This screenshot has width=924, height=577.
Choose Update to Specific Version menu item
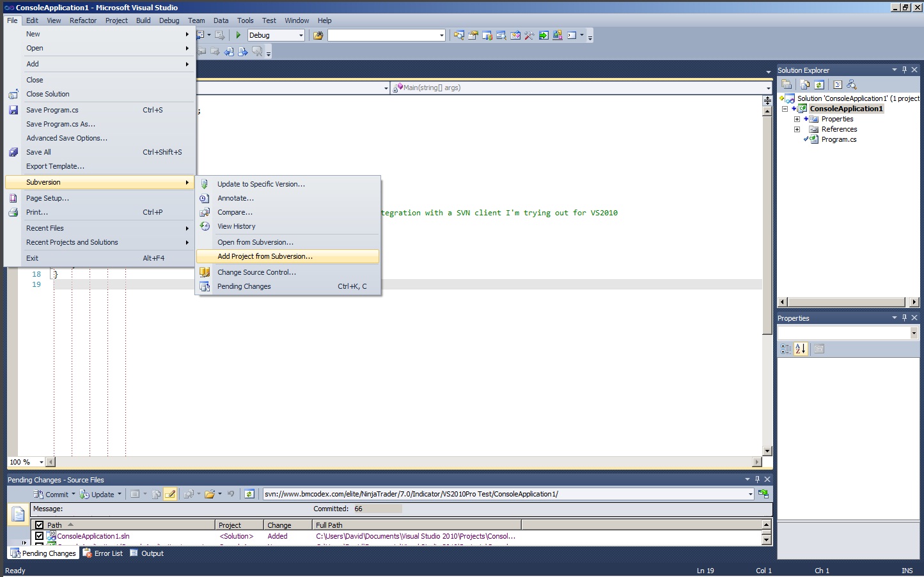point(288,184)
